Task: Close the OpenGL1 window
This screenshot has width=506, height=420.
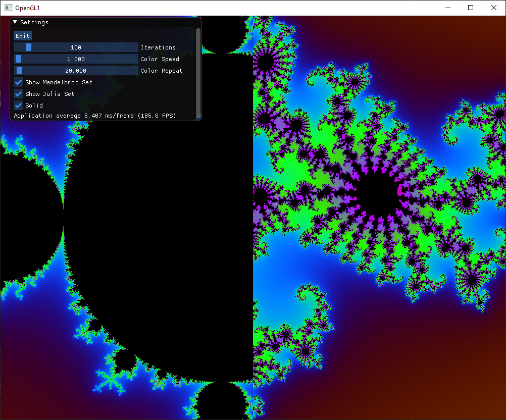Action: point(494,8)
